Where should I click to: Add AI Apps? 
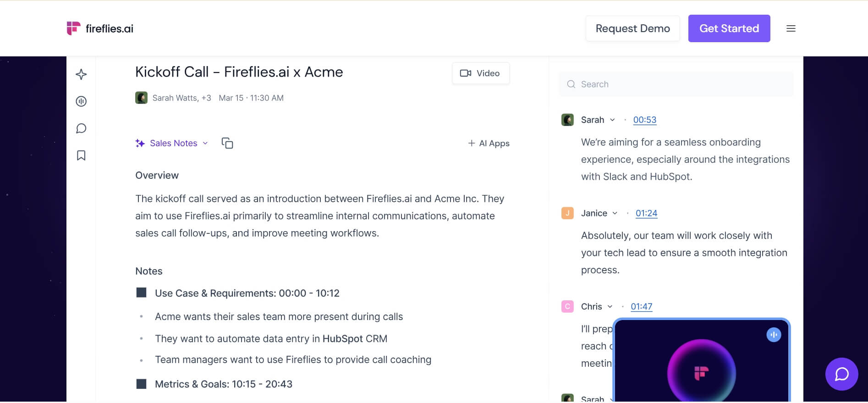(489, 144)
